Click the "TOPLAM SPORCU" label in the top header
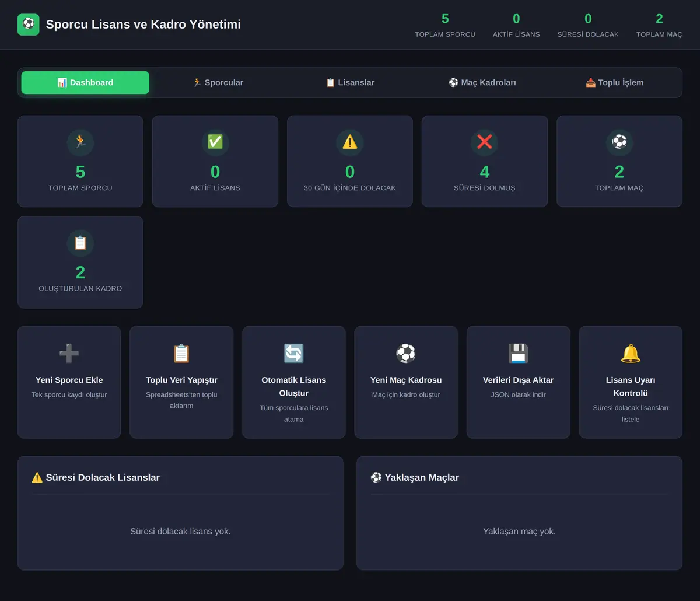The image size is (700, 601). tap(445, 34)
